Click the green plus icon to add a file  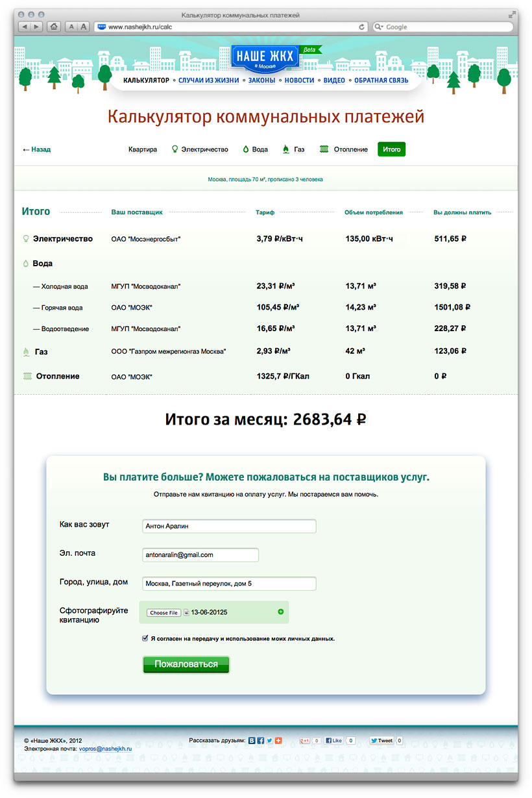point(280,612)
